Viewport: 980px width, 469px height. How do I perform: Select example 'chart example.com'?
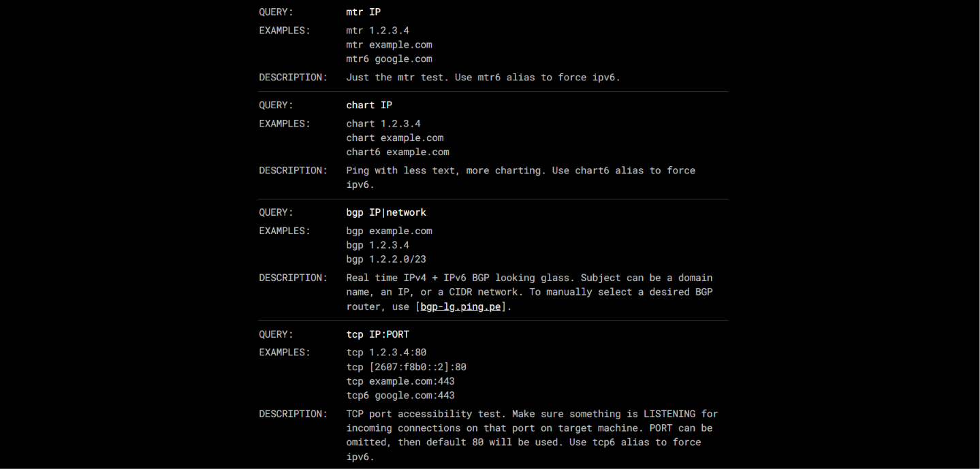click(395, 138)
